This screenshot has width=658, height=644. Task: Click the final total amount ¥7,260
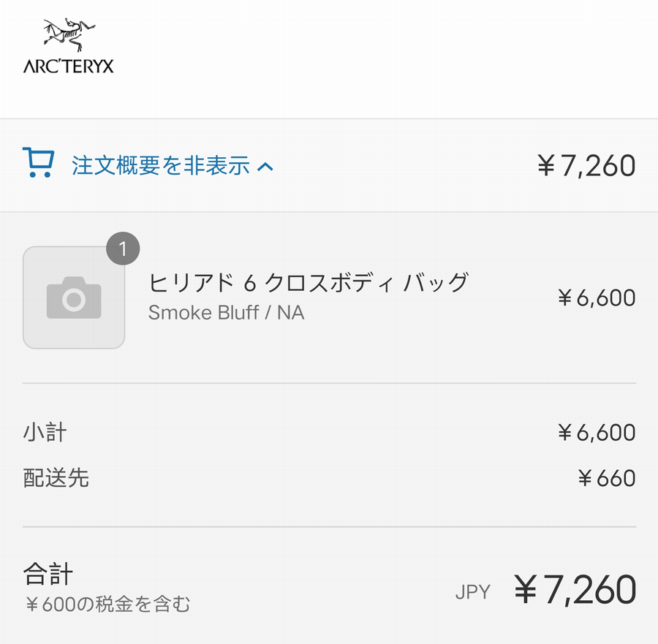pos(574,590)
